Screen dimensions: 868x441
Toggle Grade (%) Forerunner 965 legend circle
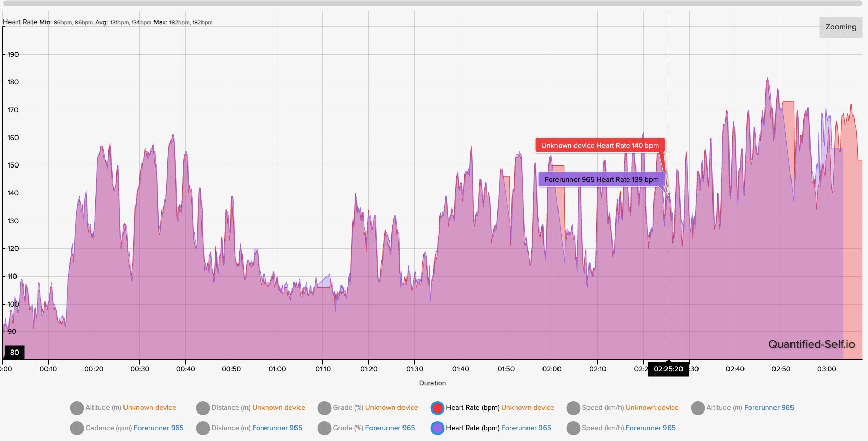click(x=324, y=428)
